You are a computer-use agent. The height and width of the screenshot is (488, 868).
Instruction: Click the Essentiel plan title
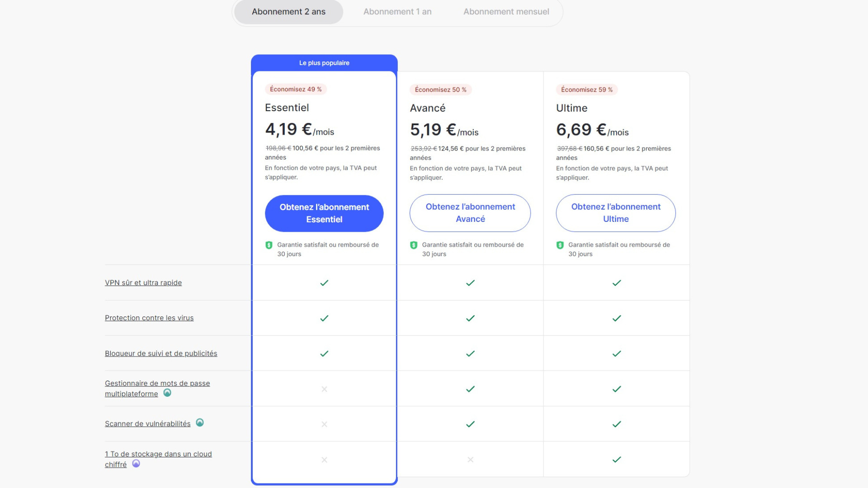(x=287, y=108)
